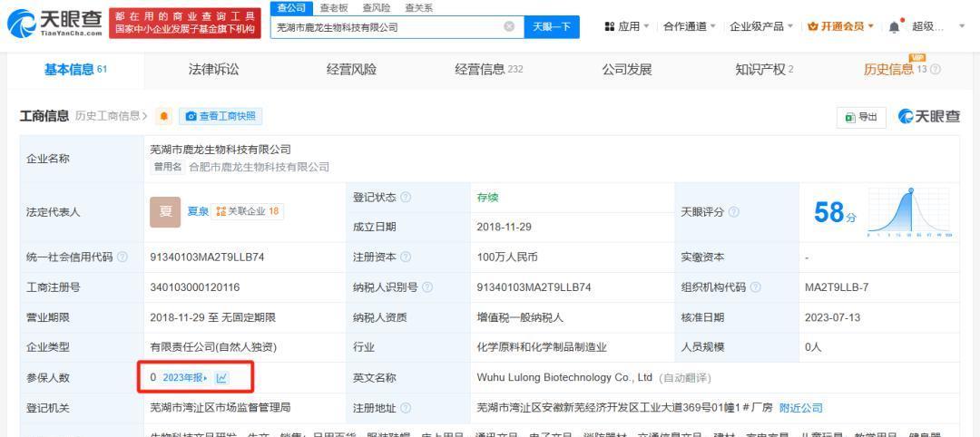Image resolution: width=980 pixels, height=437 pixels.
Task: Open the TianYanCha logo home link
Action: pyautogui.click(x=54, y=23)
